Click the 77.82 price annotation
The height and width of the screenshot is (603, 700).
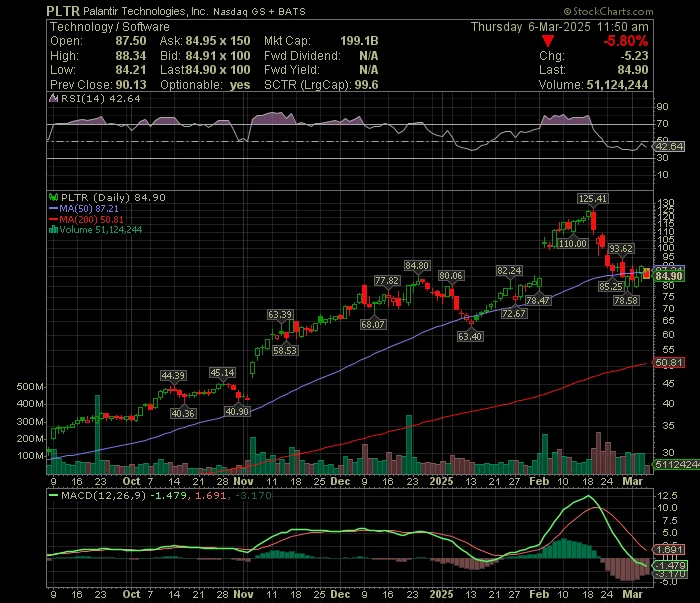click(387, 281)
